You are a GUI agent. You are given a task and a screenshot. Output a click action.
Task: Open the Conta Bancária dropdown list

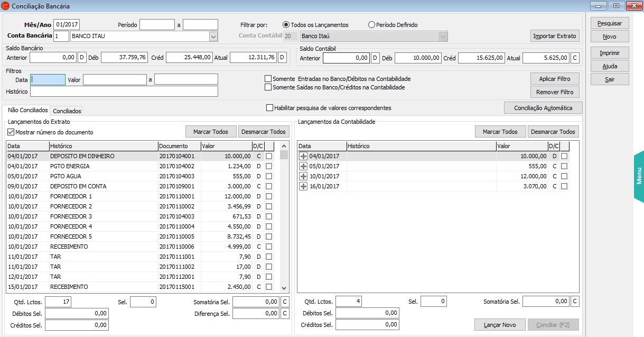coord(213,37)
